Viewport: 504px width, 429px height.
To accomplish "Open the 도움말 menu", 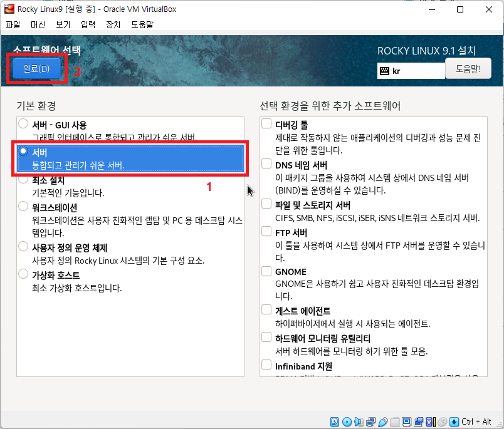I will 142,24.
